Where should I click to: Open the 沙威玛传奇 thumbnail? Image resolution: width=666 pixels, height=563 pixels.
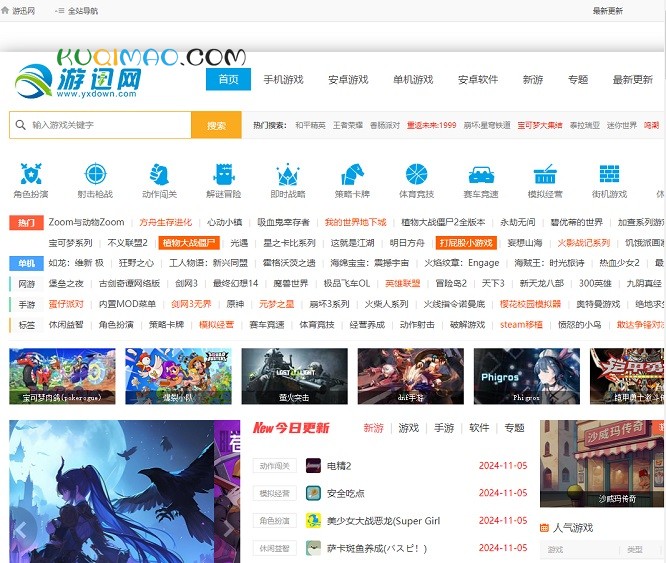tap(602, 464)
